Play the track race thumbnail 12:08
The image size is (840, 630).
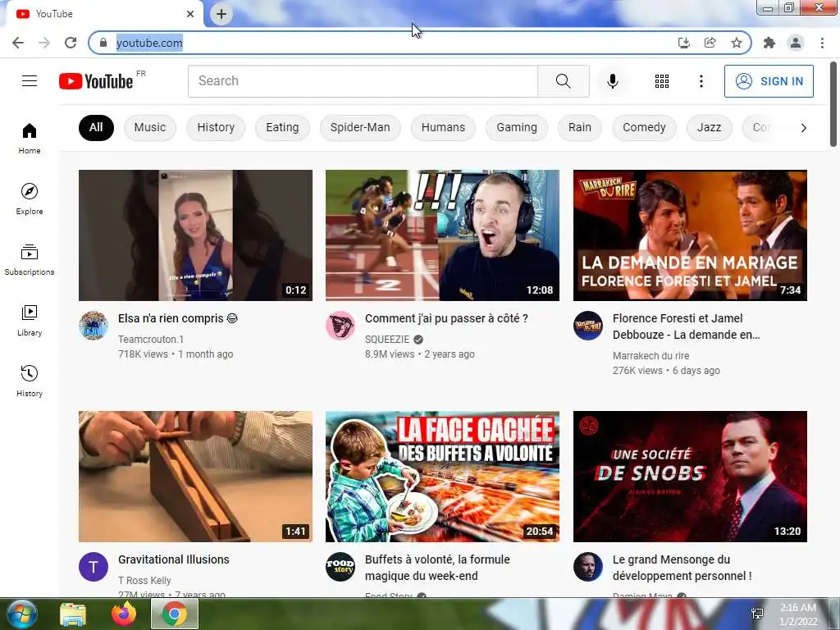tap(442, 235)
